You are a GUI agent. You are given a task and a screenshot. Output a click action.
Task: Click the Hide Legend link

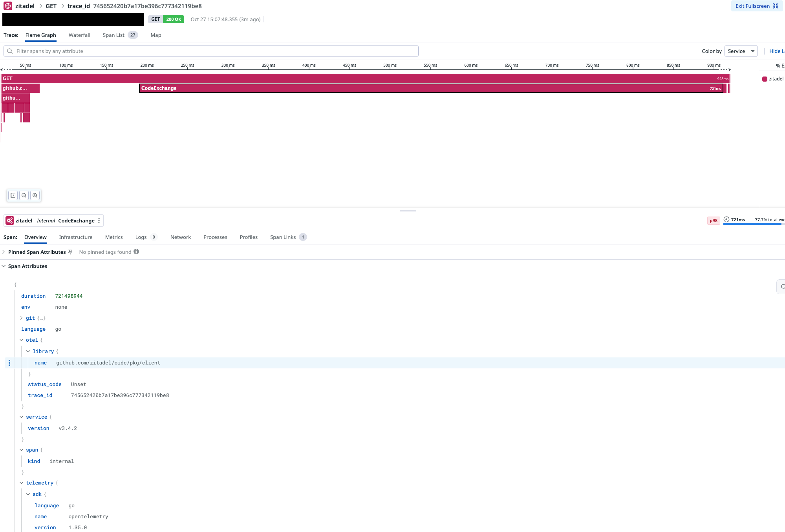point(776,51)
